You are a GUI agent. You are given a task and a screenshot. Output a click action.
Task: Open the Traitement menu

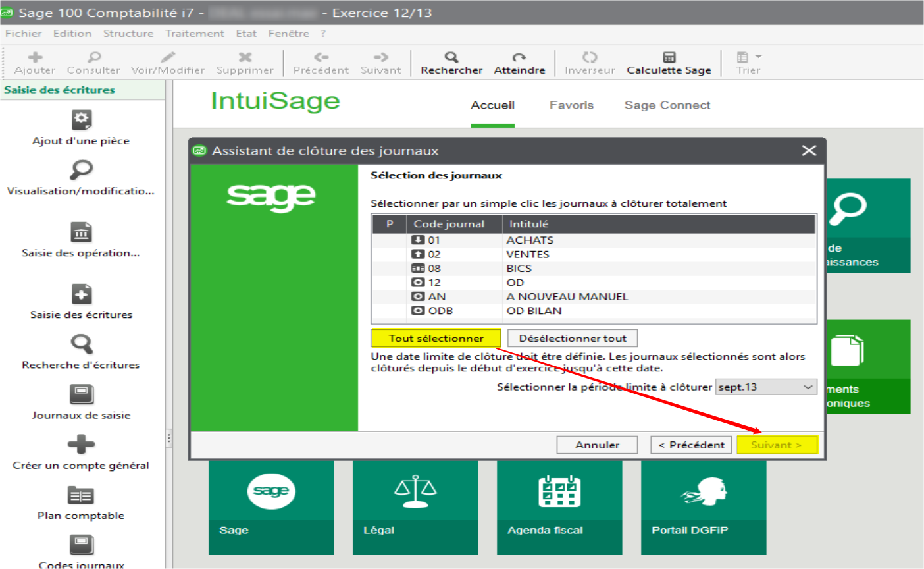click(x=194, y=33)
